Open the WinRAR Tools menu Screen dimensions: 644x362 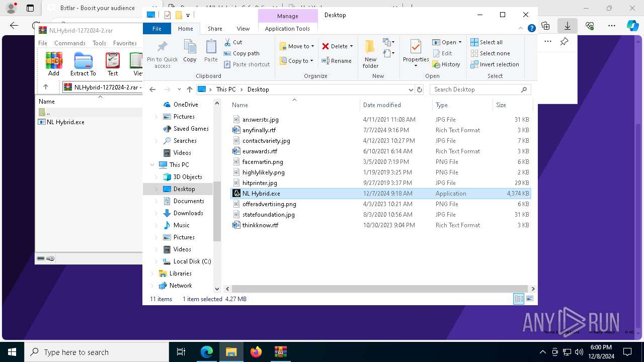[x=99, y=43]
